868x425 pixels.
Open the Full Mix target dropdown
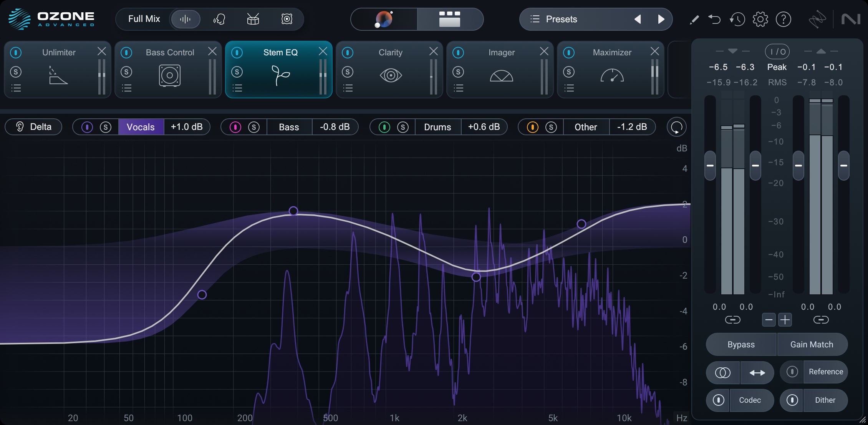(145, 19)
